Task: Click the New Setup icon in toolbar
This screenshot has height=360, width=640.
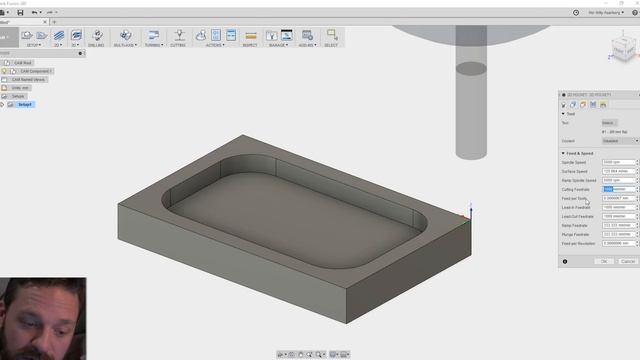Action: coord(27,36)
